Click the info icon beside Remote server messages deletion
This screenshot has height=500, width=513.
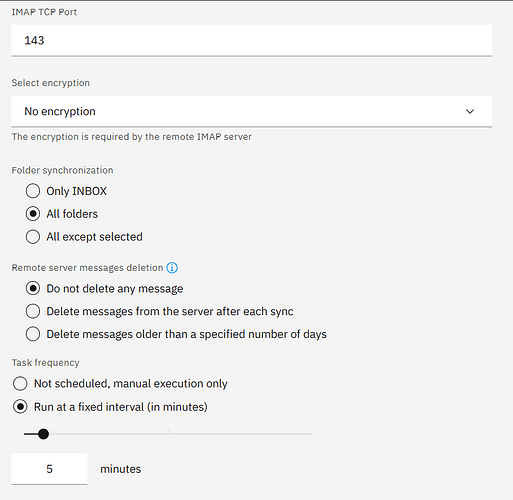pos(172,267)
